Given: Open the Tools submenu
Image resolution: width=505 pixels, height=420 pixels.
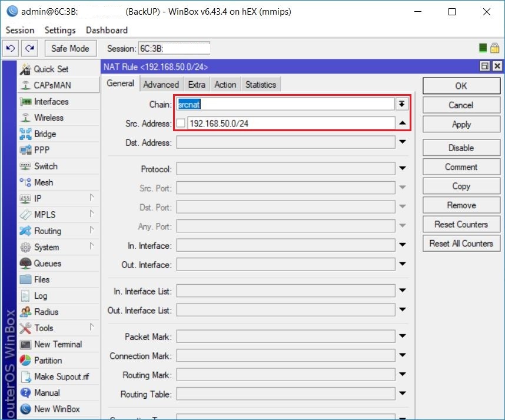Looking at the screenshot, I should (59, 328).
